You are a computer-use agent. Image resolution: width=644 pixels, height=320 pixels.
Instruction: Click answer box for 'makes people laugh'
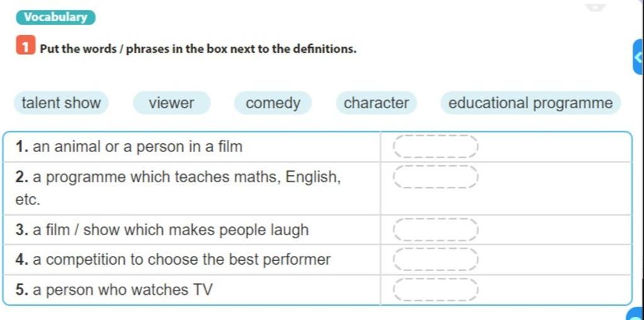(x=435, y=229)
